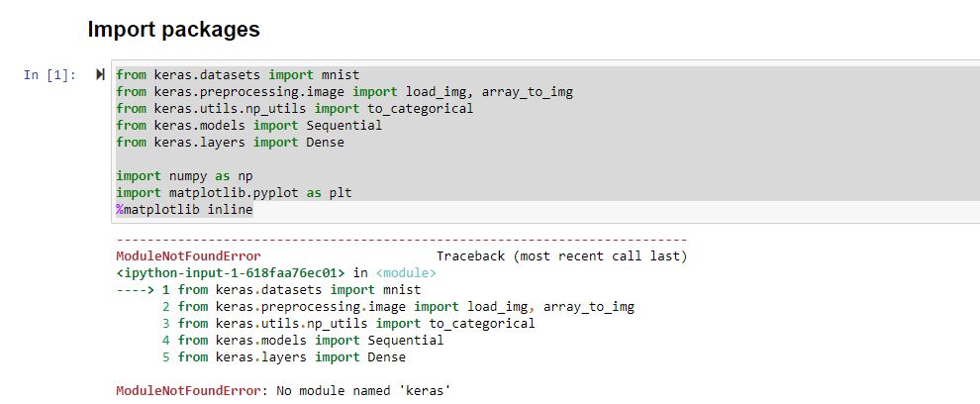Image resolution: width=980 pixels, height=404 pixels.
Task: Click the 'import numpy as np' line
Action: [x=184, y=175]
